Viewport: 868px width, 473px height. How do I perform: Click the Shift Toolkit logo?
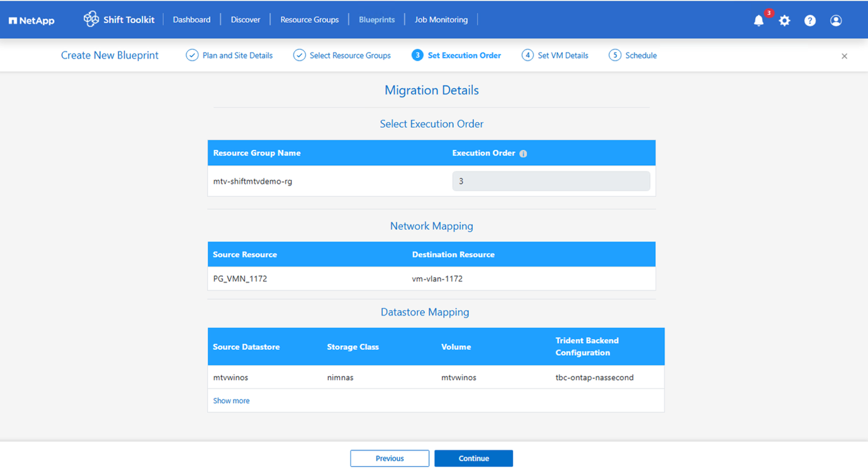[118, 19]
